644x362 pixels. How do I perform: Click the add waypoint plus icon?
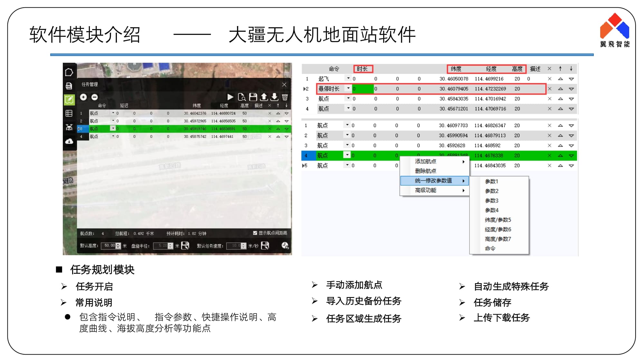click(83, 97)
